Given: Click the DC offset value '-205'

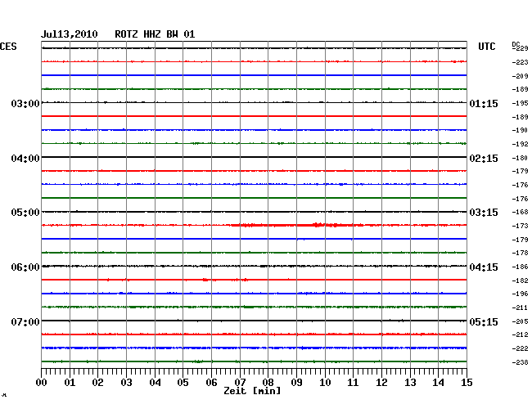Looking at the screenshot, I should click(x=520, y=321).
